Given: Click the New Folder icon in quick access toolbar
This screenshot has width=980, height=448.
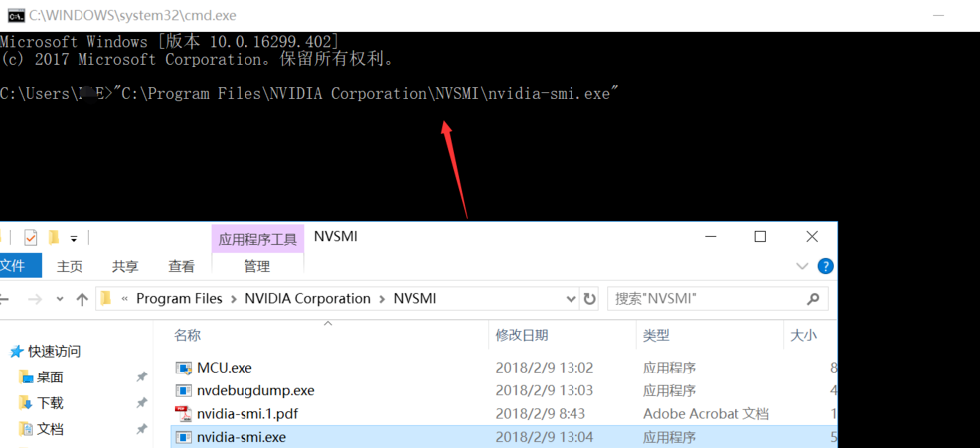Looking at the screenshot, I should (54, 237).
